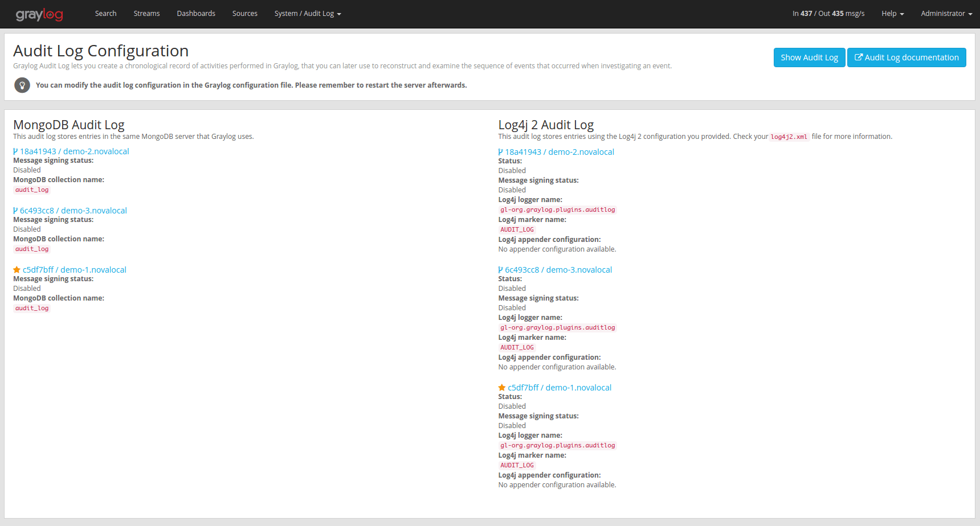Click the node icon beside 6c493cc8 demo-3

coord(15,210)
